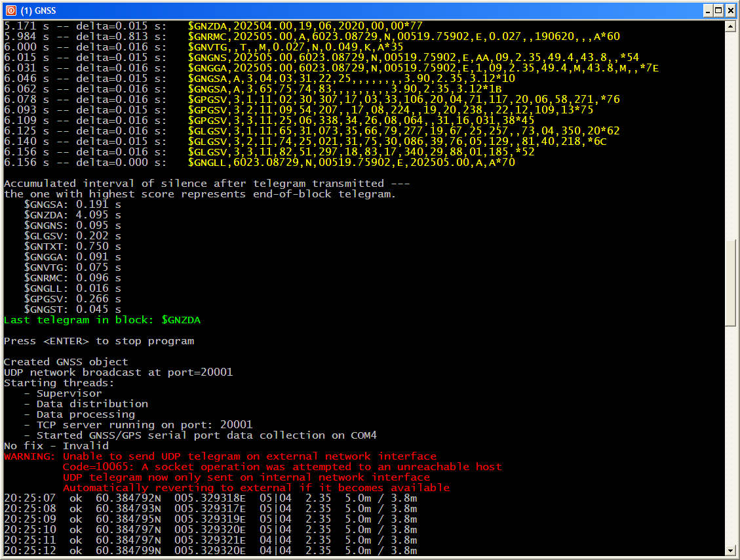Close the GNSS console window
The image size is (740, 560).
(x=730, y=10)
